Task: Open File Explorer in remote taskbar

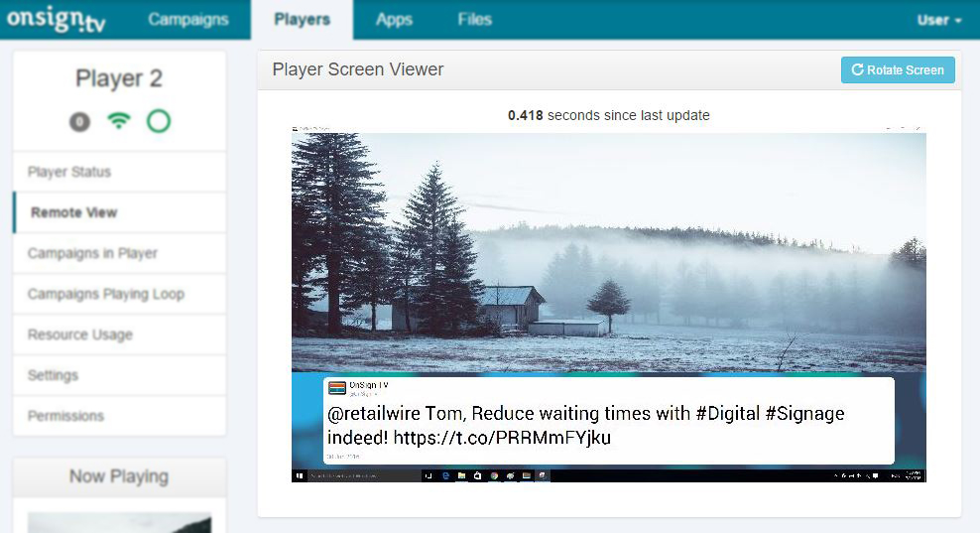Action: click(461, 476)
